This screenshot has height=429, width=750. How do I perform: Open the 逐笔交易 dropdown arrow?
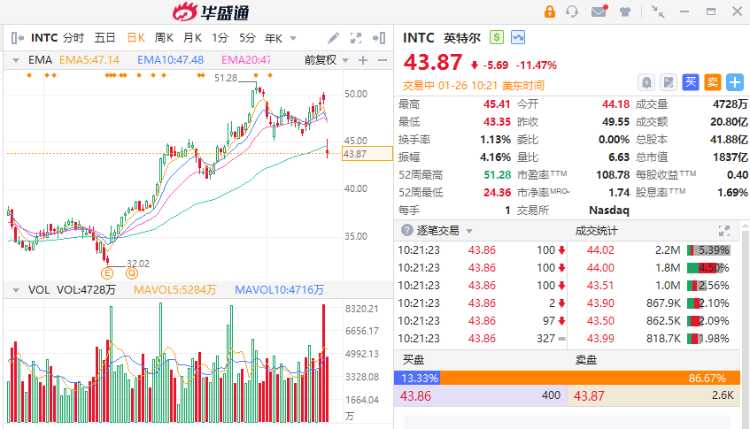coord(469,231)
